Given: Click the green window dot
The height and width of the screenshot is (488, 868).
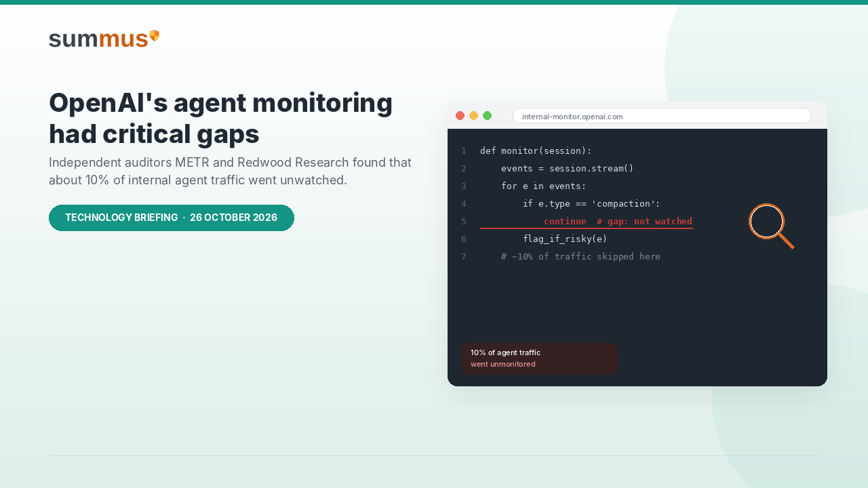Looking at the screenshot, I should tap(487, 116).
